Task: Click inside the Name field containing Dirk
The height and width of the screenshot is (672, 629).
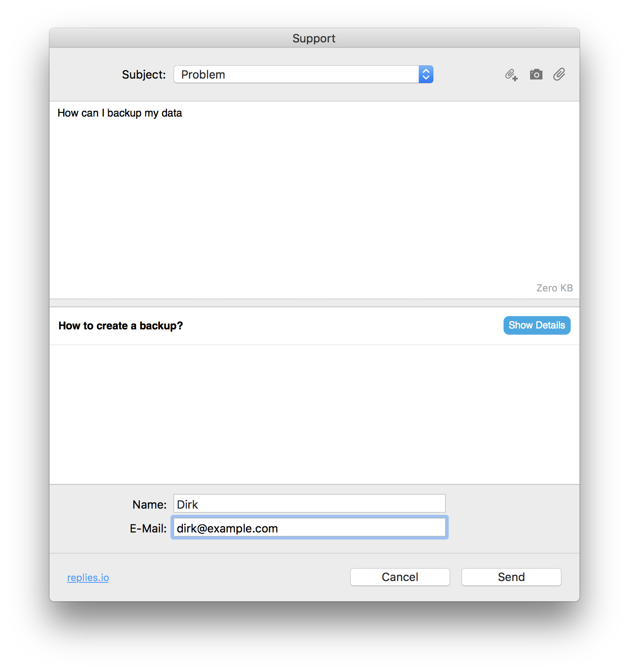Action: pyautogui.click(x=309, y=503)
